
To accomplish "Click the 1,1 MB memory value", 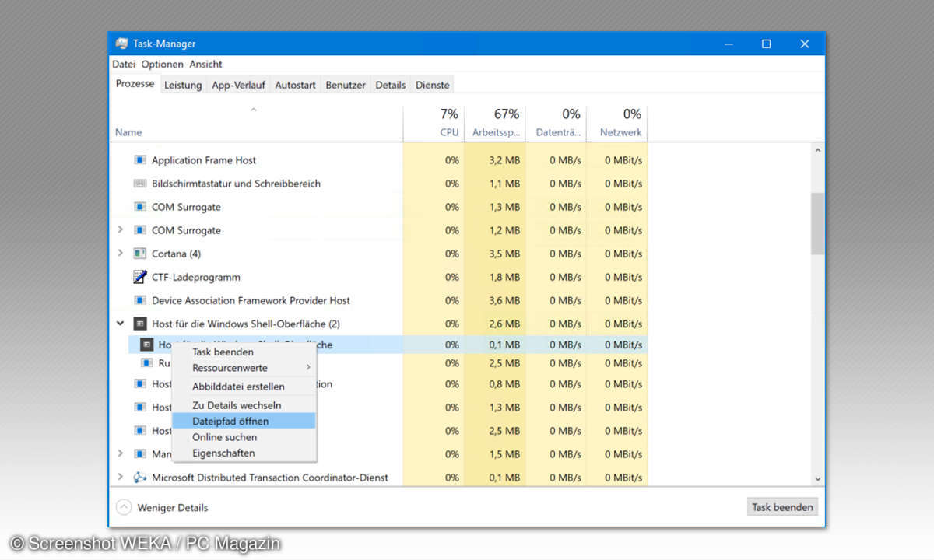I will click(x=504, y=184).
